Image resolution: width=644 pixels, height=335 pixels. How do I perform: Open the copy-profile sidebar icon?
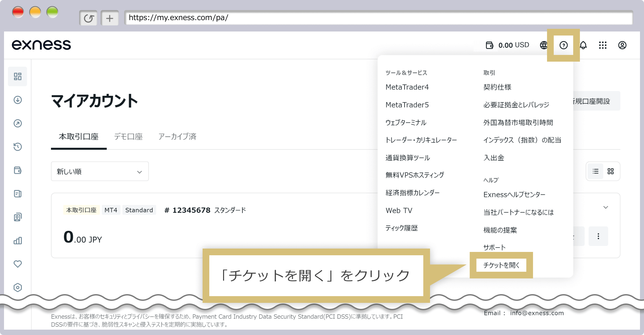18,217
